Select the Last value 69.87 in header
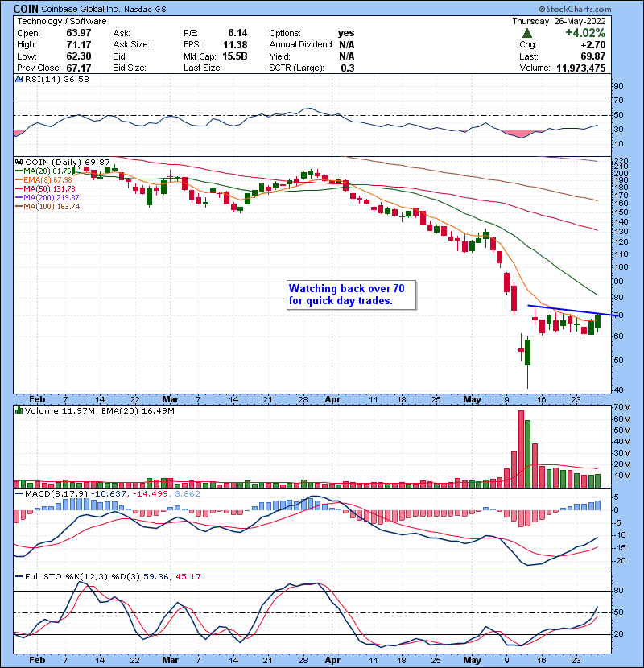 (x=592, y=56)
